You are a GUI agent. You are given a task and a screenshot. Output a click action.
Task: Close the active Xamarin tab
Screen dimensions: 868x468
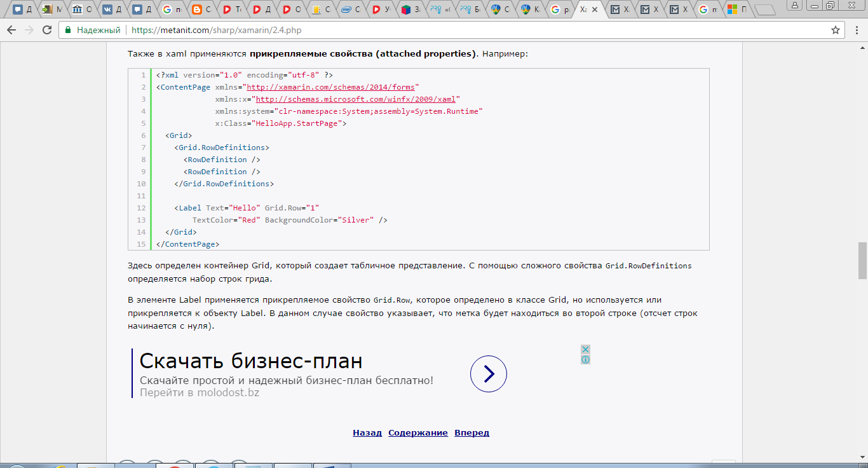(x=595, y=10)
